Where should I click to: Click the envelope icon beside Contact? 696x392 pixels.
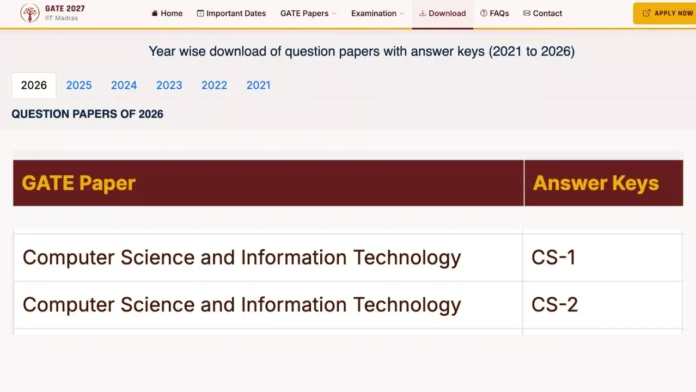point(526,13)
